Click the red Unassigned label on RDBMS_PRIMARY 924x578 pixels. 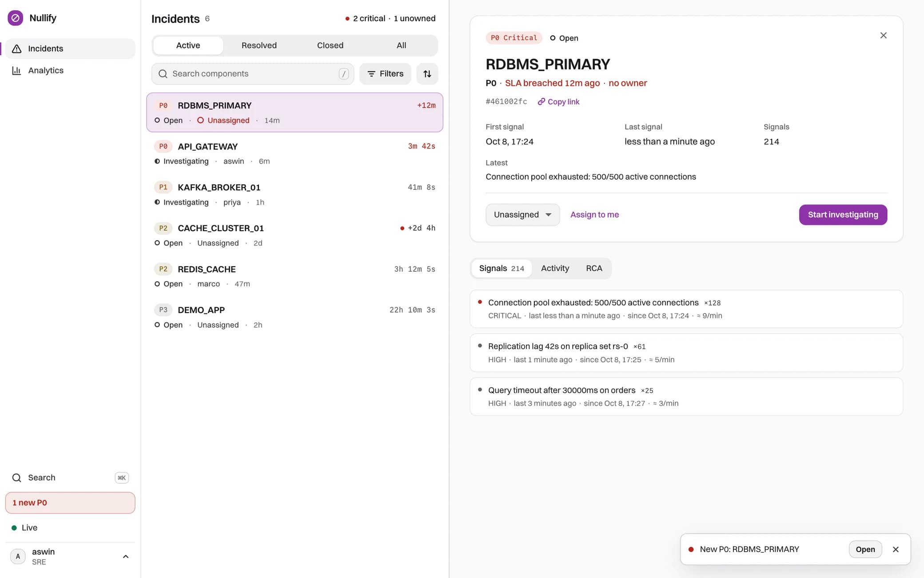click(223, 120)
